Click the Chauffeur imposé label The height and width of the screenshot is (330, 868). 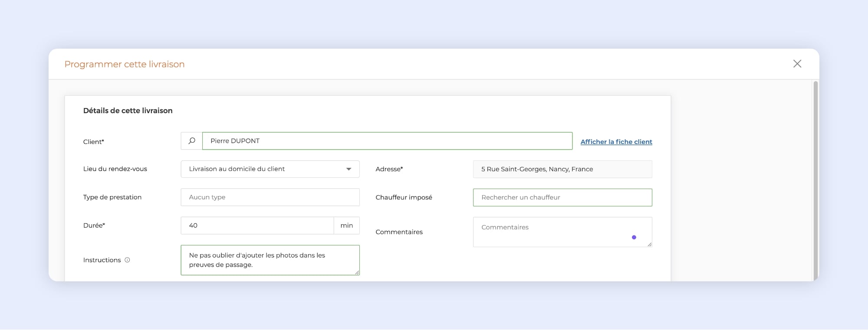click(x=404, y=197)
